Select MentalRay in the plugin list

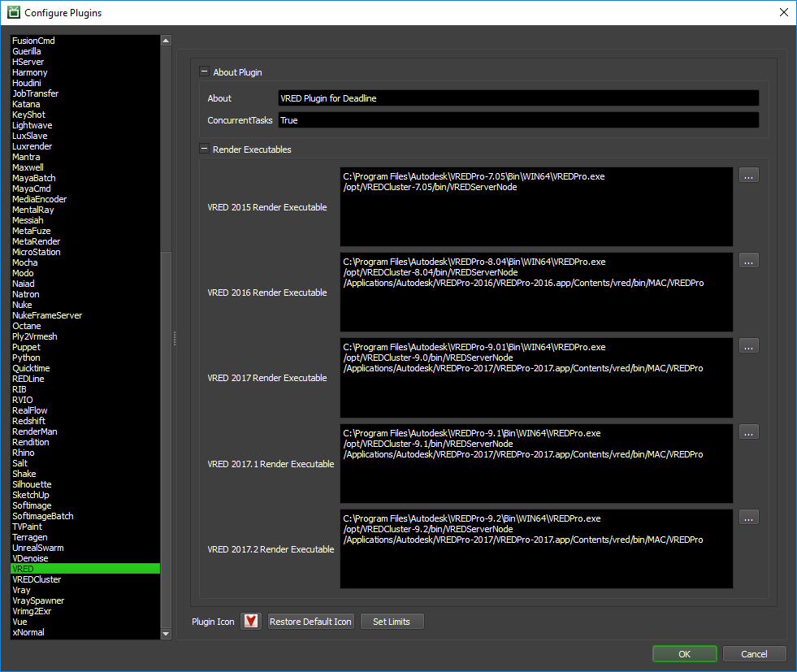[85, 210]
